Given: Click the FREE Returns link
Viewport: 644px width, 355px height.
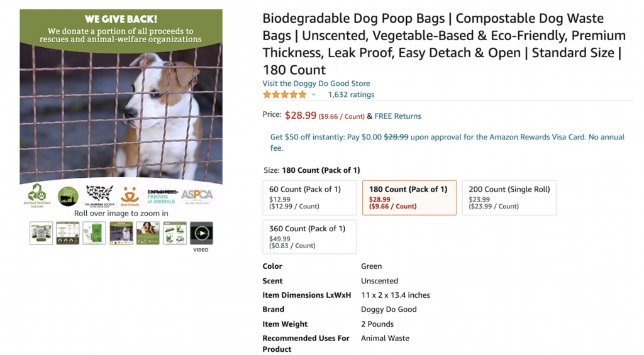Looking at the screenshot, I should pyautogui.click(x=397, y=116).
